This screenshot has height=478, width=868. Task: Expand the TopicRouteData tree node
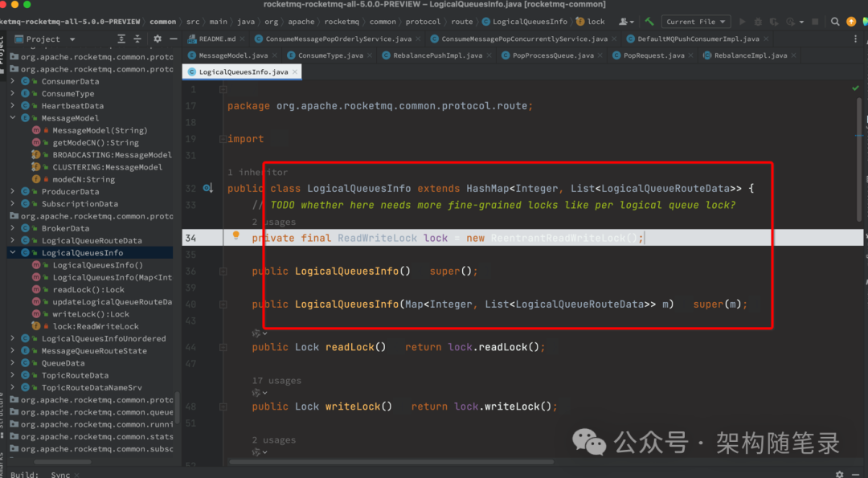tap(12, 375)
